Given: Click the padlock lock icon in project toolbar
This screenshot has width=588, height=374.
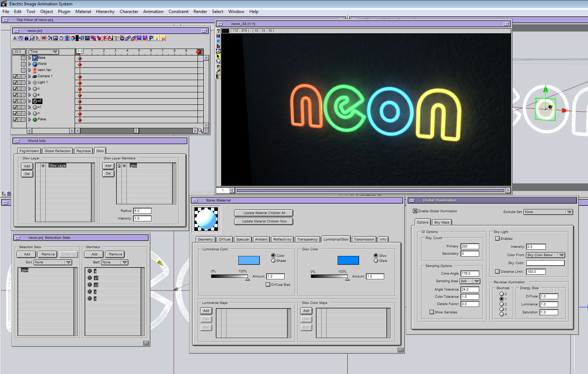Looking at the screenshot, I should tap(26, 38).
